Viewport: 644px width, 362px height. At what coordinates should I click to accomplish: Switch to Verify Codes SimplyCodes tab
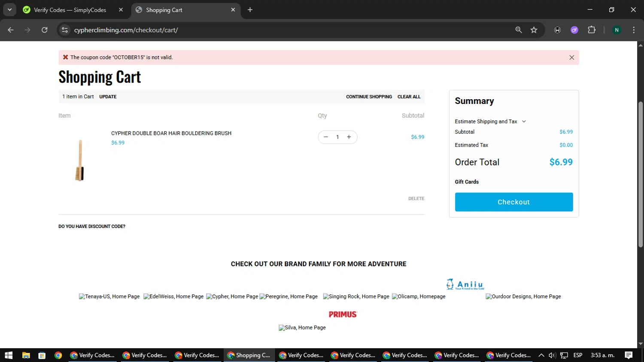70,10
